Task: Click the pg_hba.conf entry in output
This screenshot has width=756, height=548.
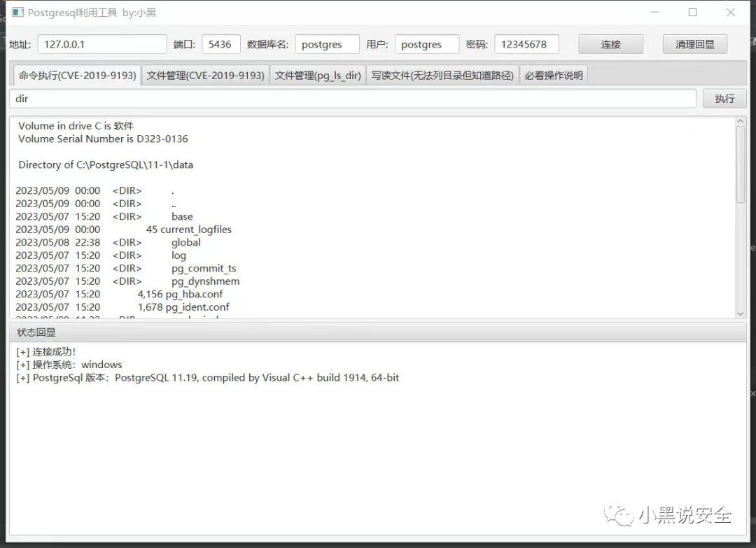Action: (194, 294)
